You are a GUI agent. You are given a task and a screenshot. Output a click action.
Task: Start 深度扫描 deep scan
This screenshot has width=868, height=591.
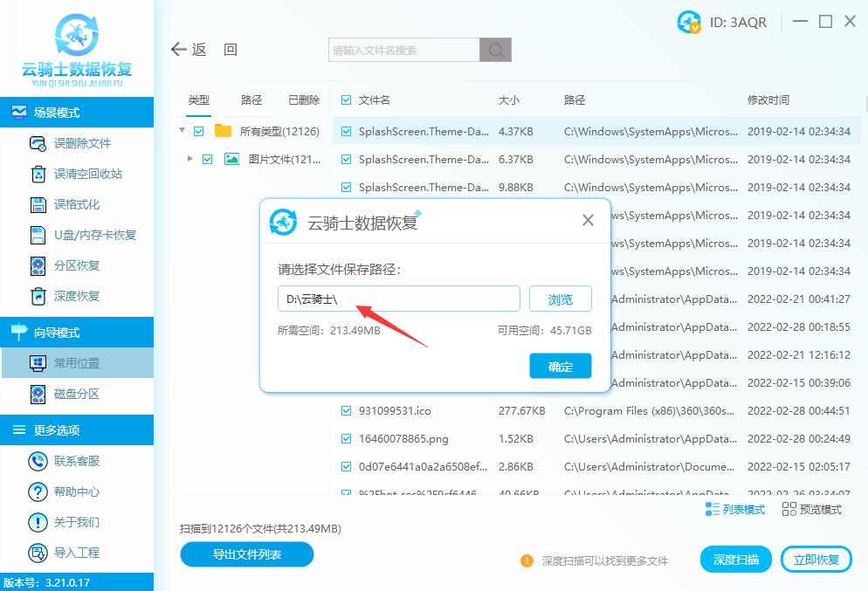735,559
